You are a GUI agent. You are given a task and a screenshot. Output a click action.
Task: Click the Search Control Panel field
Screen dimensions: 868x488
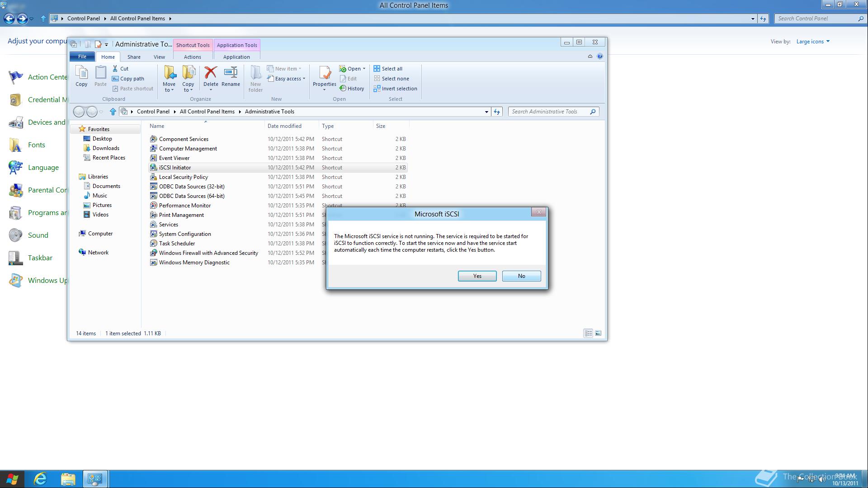click(816, 19)
